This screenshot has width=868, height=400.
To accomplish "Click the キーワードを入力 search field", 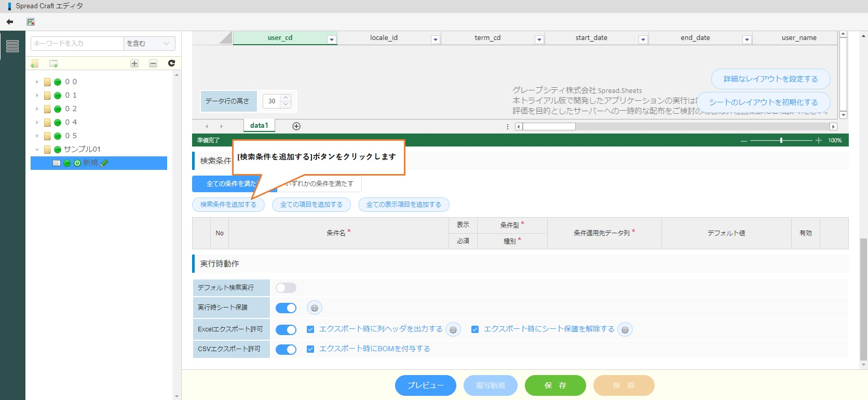I will (77, 44).
